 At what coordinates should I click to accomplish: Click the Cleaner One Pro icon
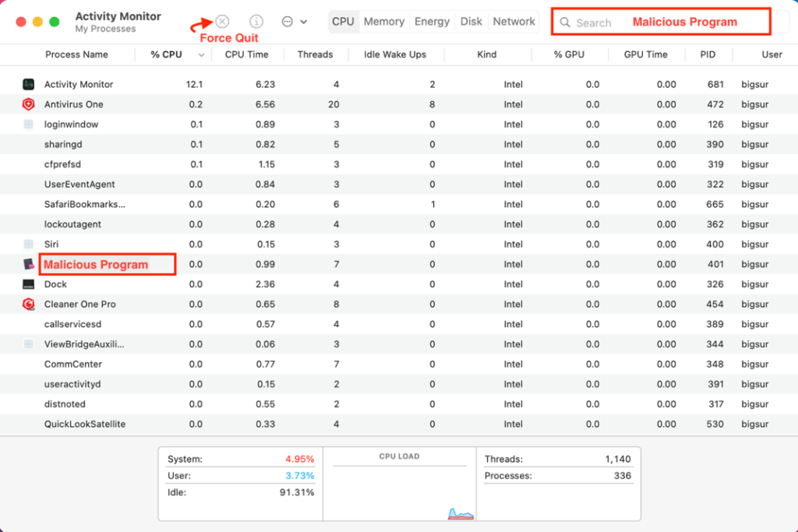click(29, 304)
